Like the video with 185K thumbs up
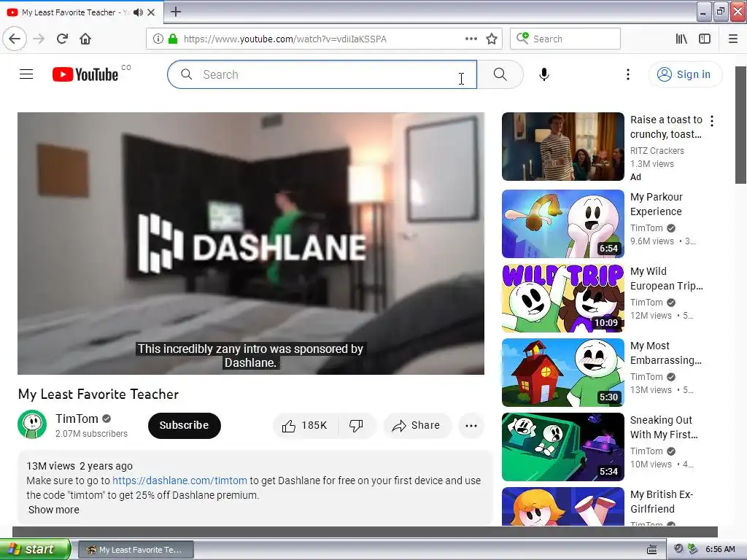 (x=305, y=425)
